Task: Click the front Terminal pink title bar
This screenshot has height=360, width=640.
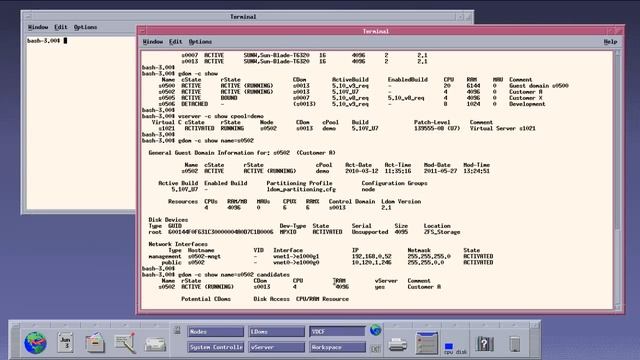Action: click(x=376, y=31)
